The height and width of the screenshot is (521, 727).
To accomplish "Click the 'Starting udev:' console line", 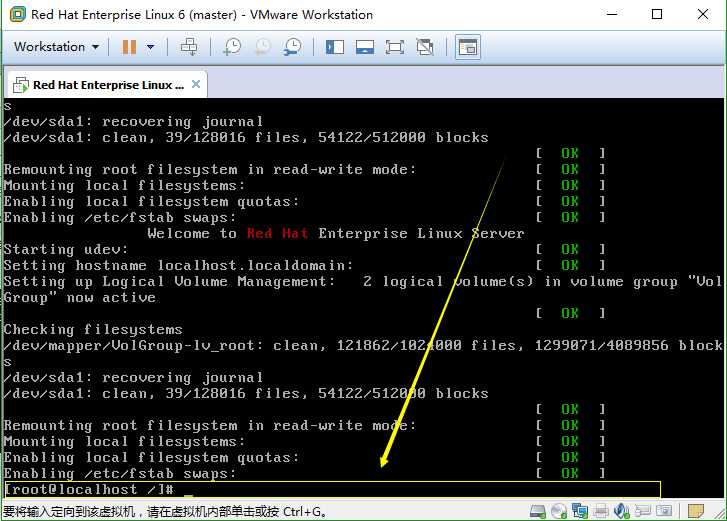I will pyautogui.click(x=66, y=249).
